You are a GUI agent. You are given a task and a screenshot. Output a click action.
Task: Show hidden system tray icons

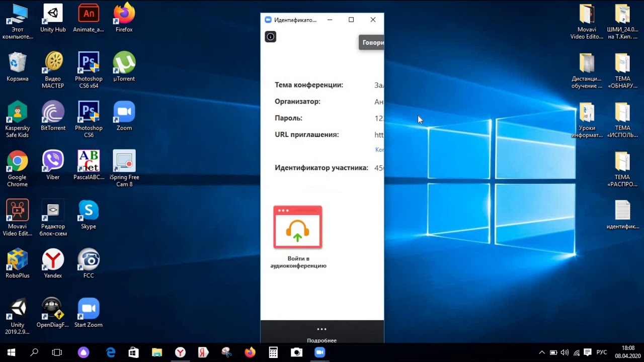(x=542, y=352)
